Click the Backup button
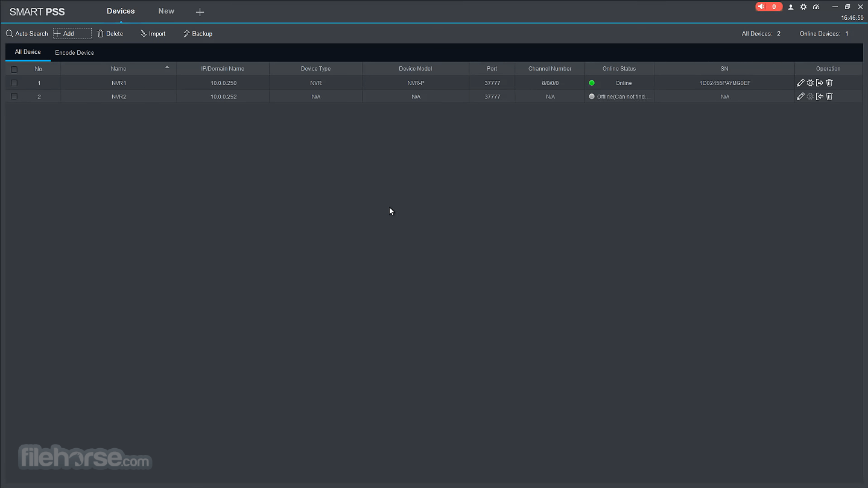This screenshot has height=488, width=868. [198, 34]
